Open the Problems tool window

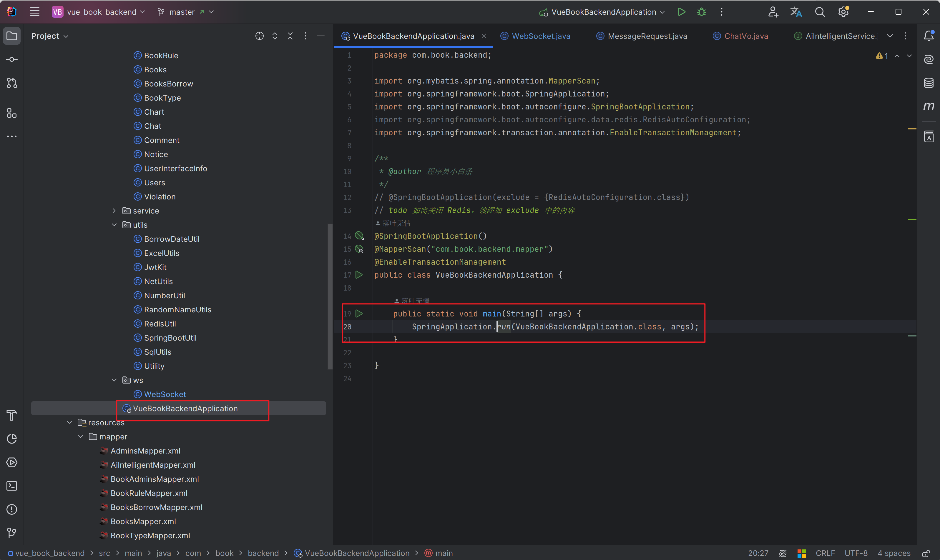tap(12, 509)
